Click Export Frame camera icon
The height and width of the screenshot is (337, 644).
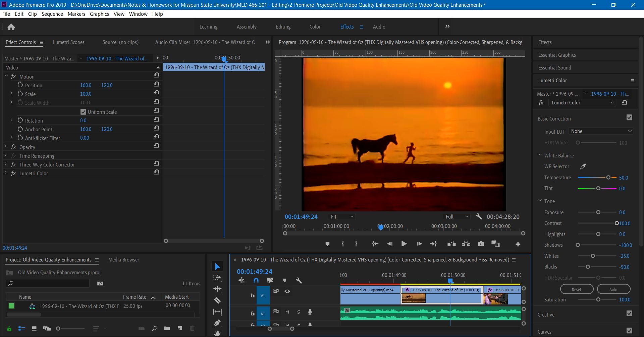481,244
